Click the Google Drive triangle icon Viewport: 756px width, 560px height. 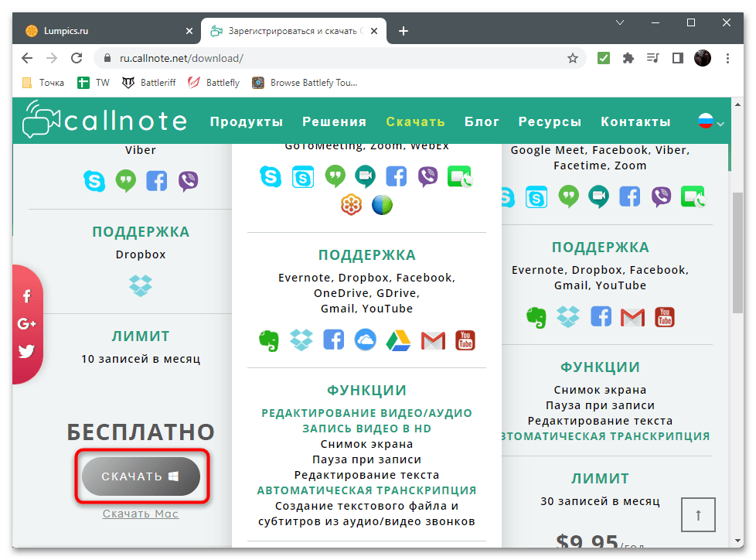click(x=398, y=340)
